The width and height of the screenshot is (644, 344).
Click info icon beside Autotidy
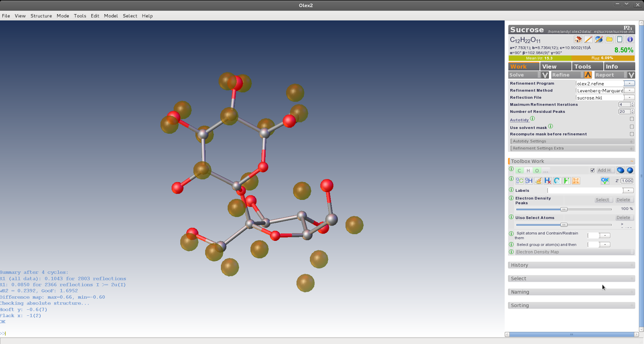tap(533, 118)
